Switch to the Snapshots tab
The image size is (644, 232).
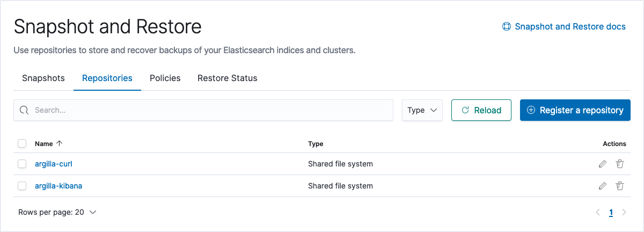(x=43, y=78)
